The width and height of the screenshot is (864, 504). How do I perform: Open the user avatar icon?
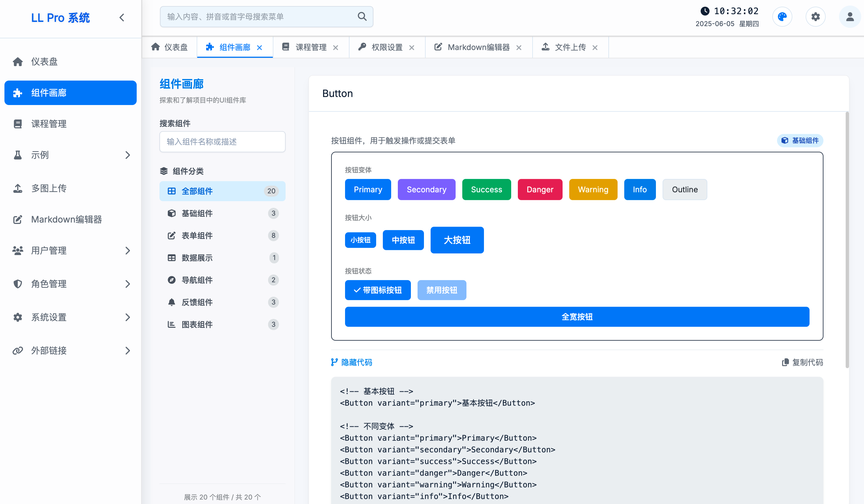[x=850, y=17]
